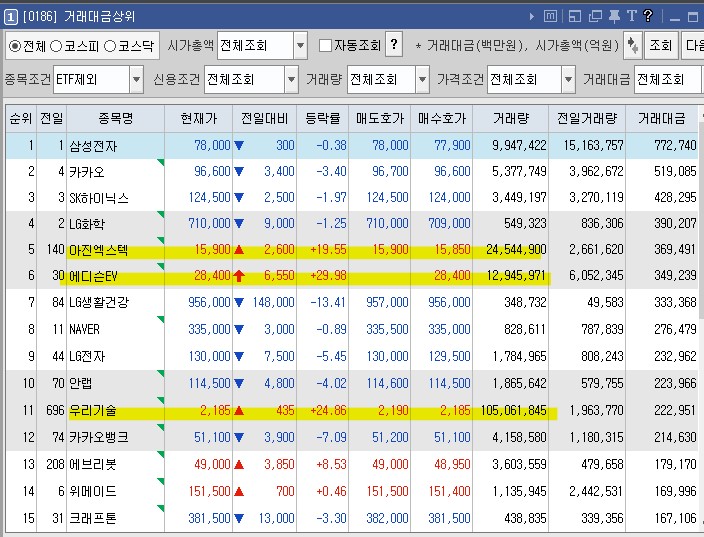Open help with the title bar question mark
The height and width of the screenshot is (537, 704).
(648, 17)
